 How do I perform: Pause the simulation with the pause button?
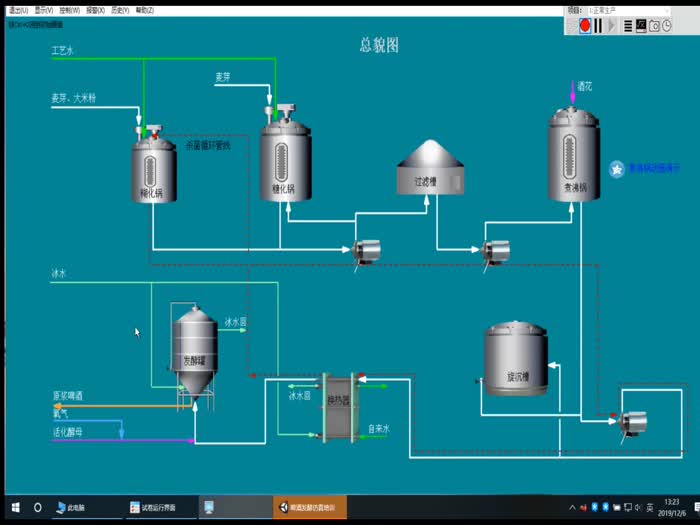point(598,26)
